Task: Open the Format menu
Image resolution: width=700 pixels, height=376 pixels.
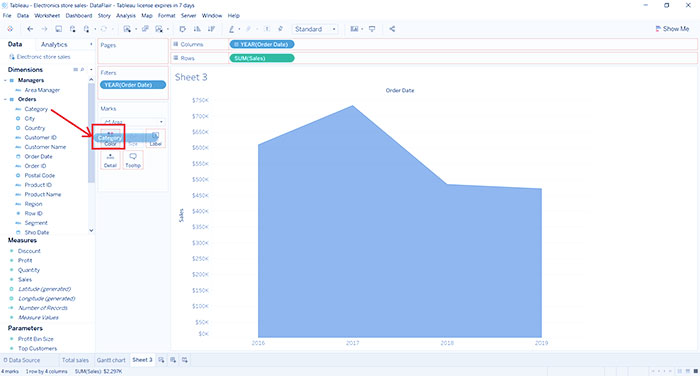Action: tap(167, 15)
